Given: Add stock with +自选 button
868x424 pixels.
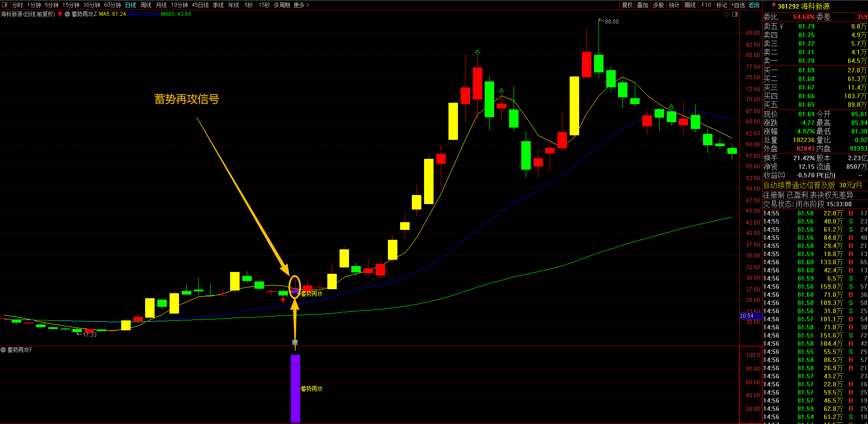Looking at the screenshot, I should tap(738, 5).
